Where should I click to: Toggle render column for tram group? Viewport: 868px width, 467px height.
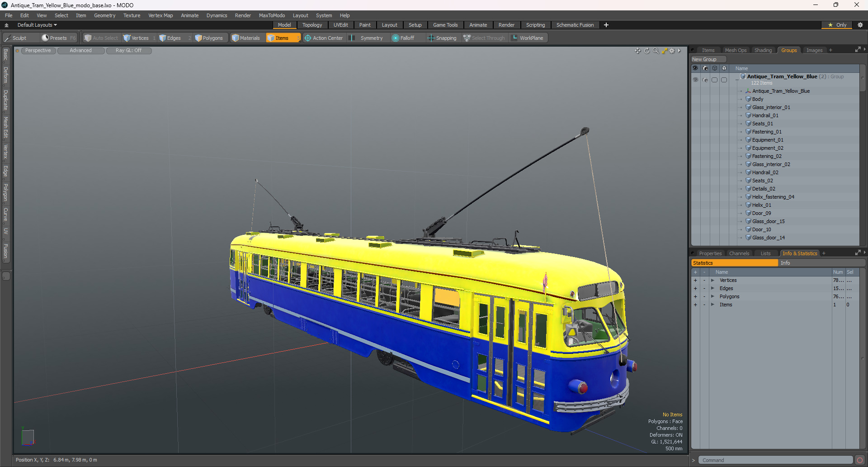(705, 80)
